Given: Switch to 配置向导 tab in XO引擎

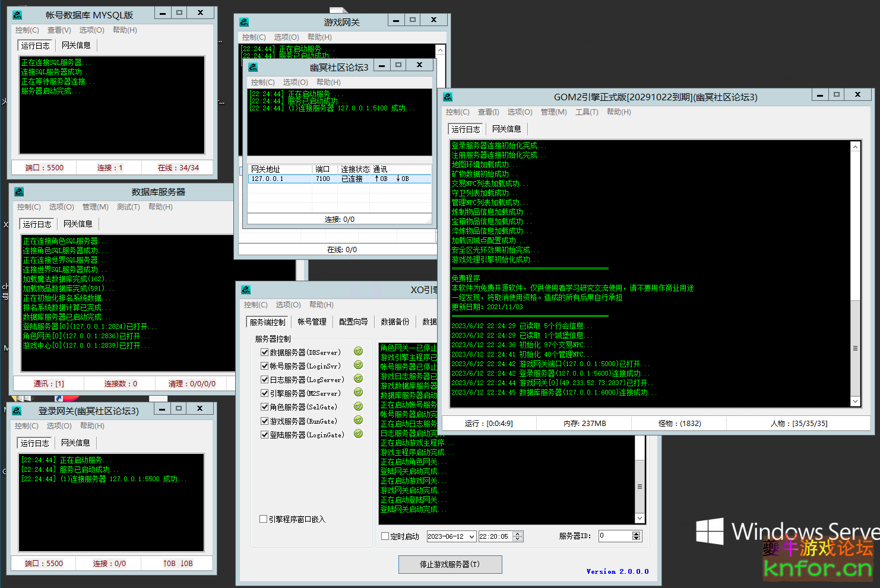Looking at the screenshot, I should pos(353,322).
